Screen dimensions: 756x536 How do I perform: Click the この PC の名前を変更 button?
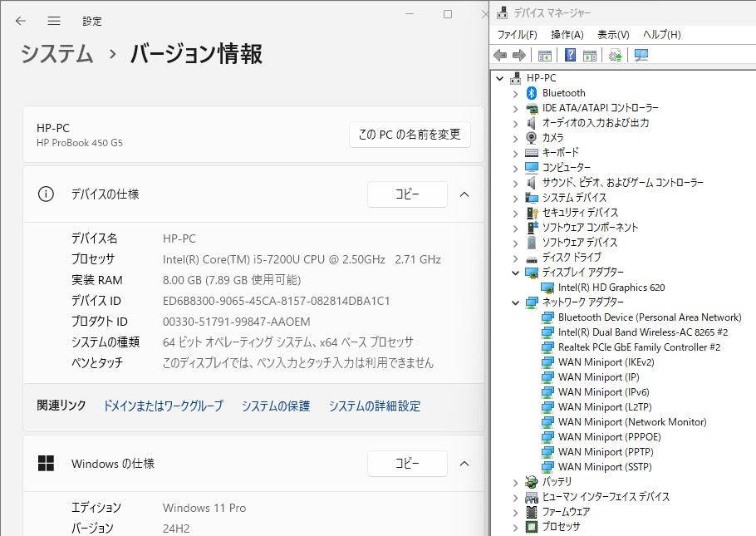[410, 135]
